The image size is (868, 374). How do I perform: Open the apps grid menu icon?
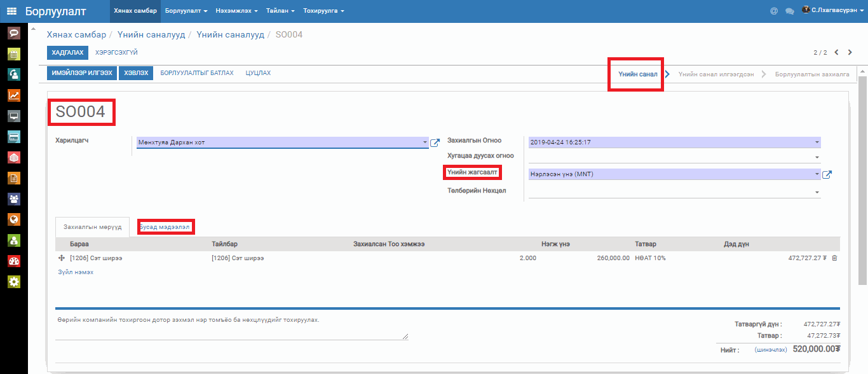[11, 11]
